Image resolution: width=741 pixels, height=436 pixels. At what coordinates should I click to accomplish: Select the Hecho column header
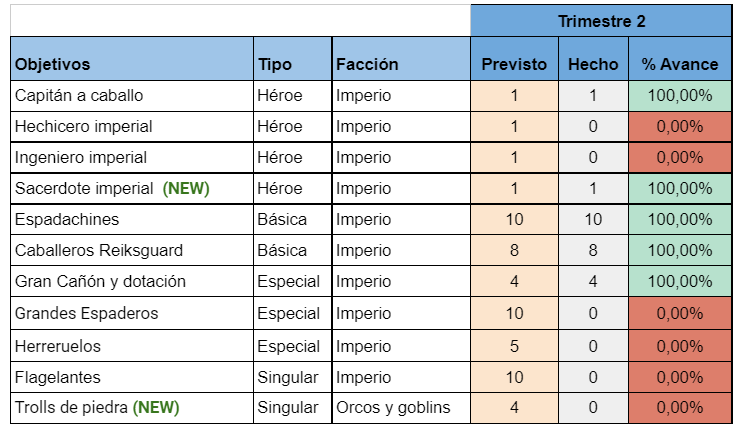pos(593,64)
